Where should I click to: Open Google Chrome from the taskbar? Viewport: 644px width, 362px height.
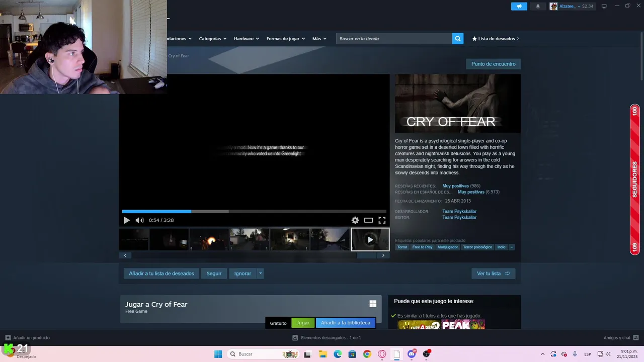tap(367, 354)
